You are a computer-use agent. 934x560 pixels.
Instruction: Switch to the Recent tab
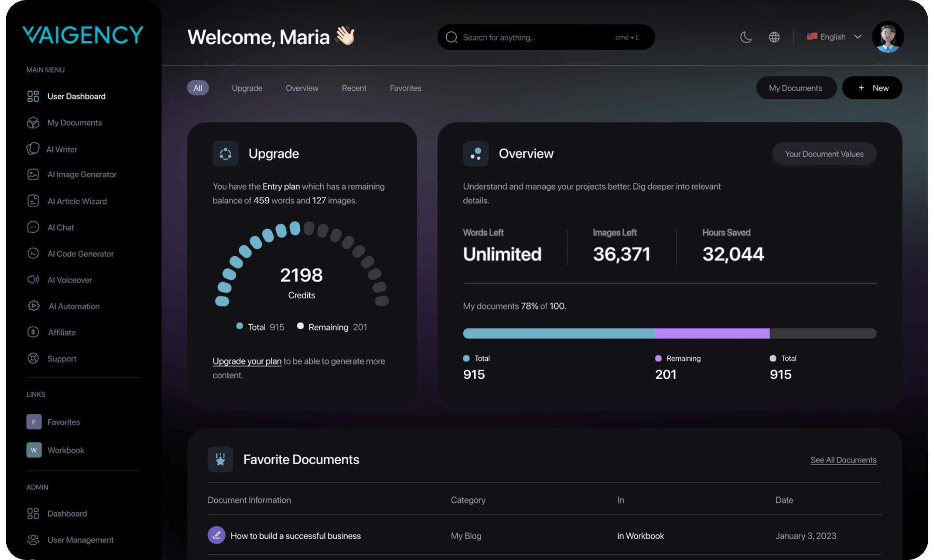pos(354,88)
